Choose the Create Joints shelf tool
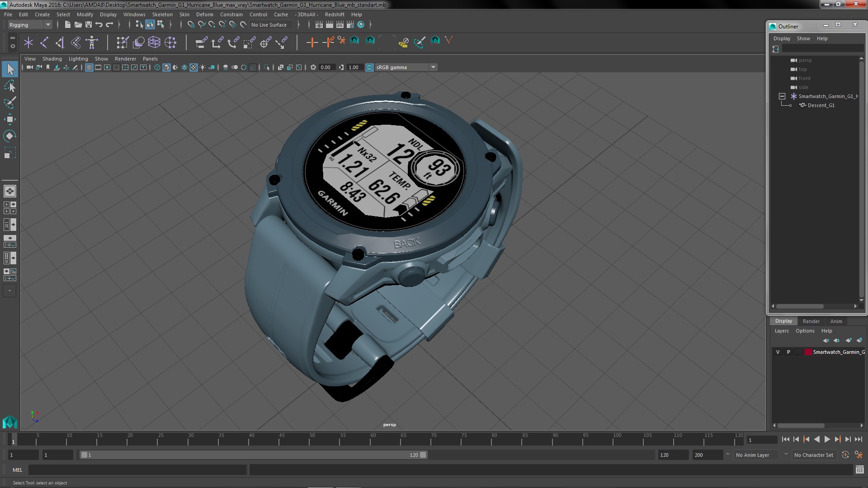868x488 pixels. tap(44, 42)
